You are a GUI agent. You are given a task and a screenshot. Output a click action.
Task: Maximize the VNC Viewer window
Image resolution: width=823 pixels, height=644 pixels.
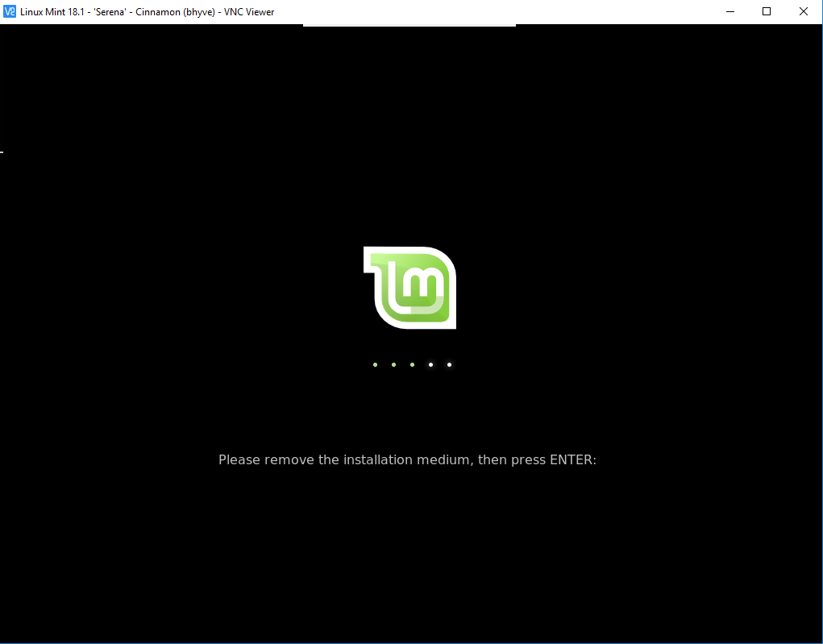point(767,11)
